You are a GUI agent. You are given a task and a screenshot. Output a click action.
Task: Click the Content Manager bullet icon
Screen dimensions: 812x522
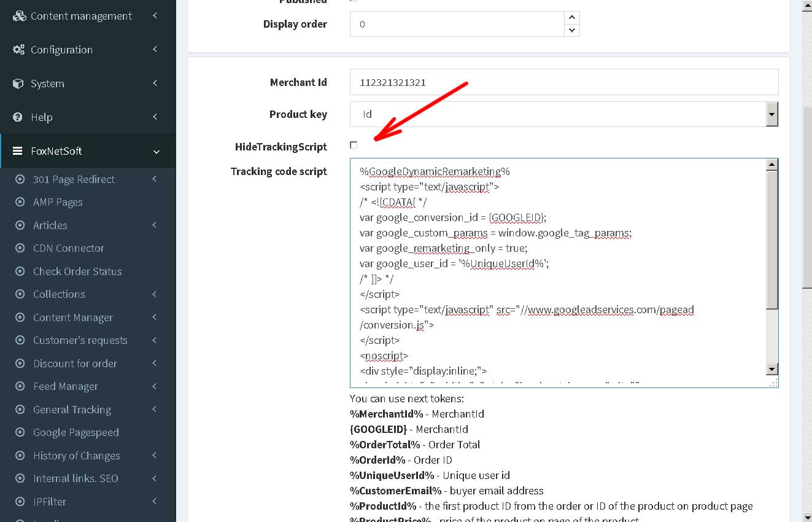20,317
